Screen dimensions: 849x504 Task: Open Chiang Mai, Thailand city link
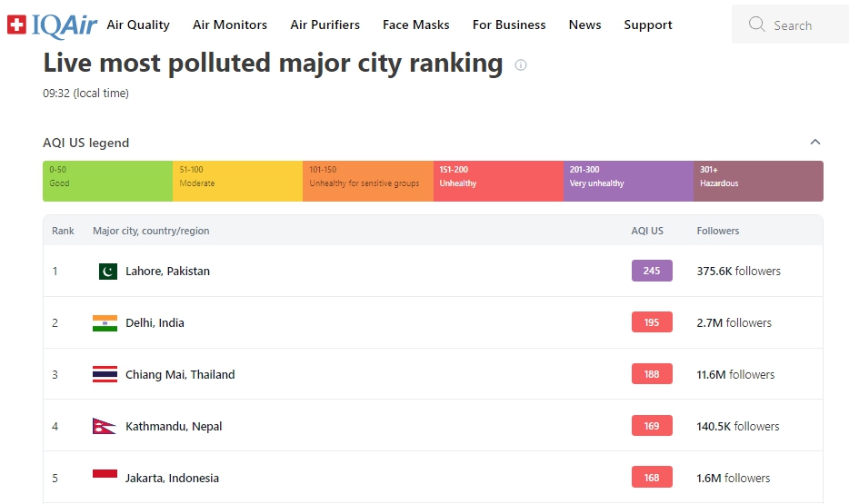180,374
